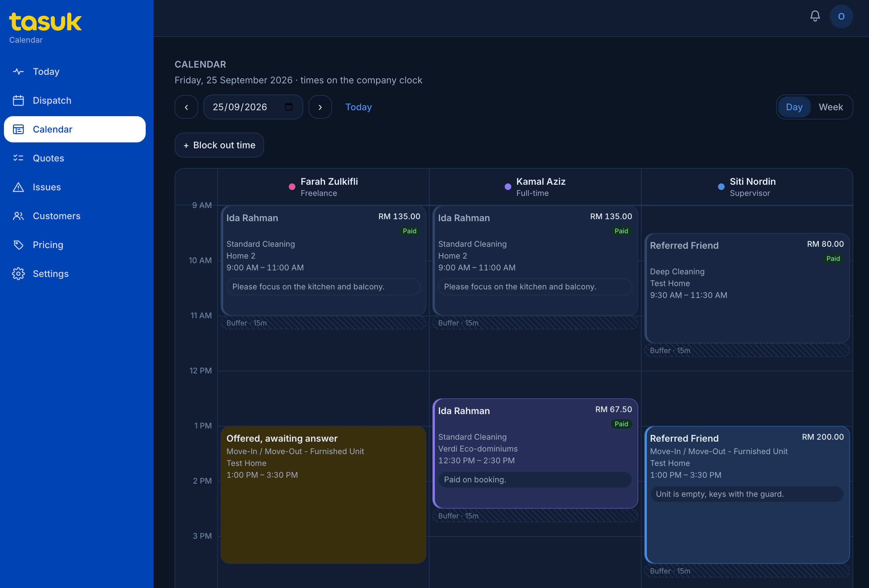This screenshot has width=869, height=588.
Task: Open the Today page label in sidebar
Action: (46, 72)
